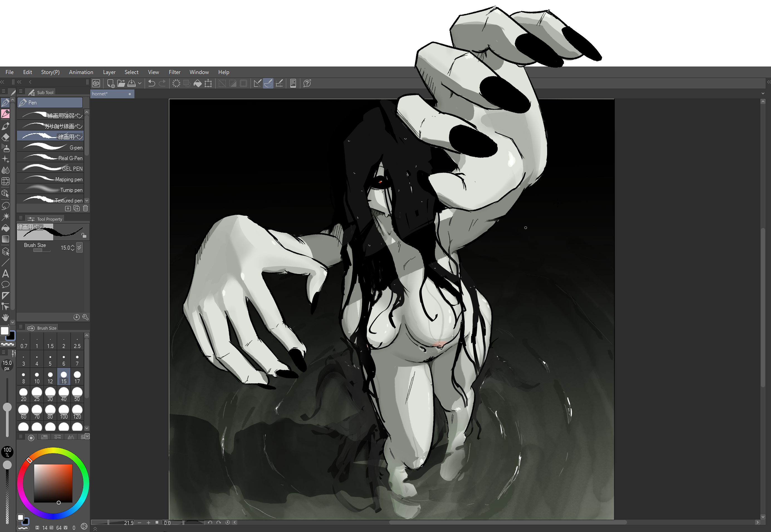Toggle Snap to Ruler icon
The height and width of the screenshot is (532, 771).
[257, 83]
